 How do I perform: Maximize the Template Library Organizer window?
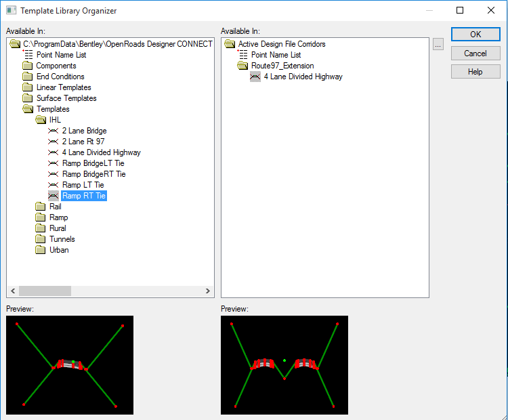pyautogui.click(x=460, y=10)
